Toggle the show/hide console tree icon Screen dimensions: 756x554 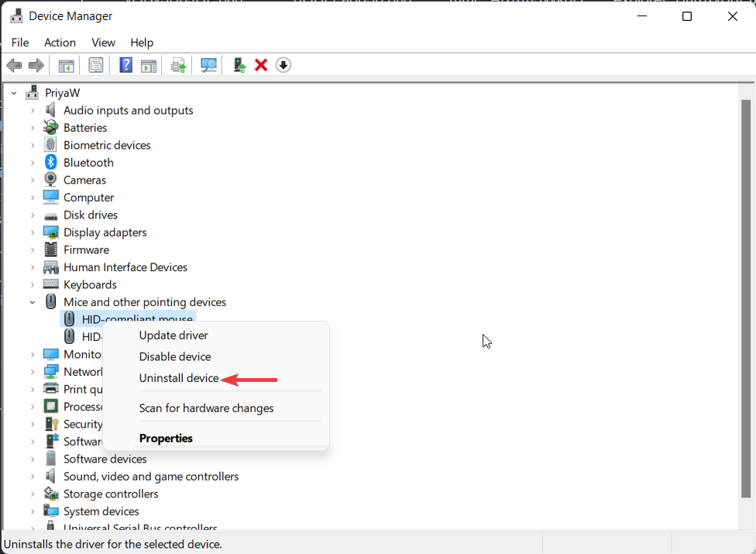[66, 65]
